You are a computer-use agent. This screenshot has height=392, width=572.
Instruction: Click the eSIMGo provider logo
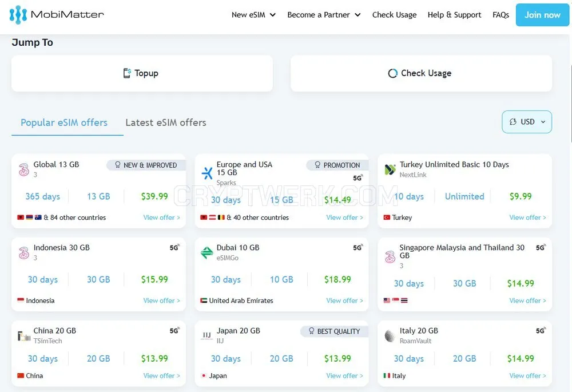(207, 252)
